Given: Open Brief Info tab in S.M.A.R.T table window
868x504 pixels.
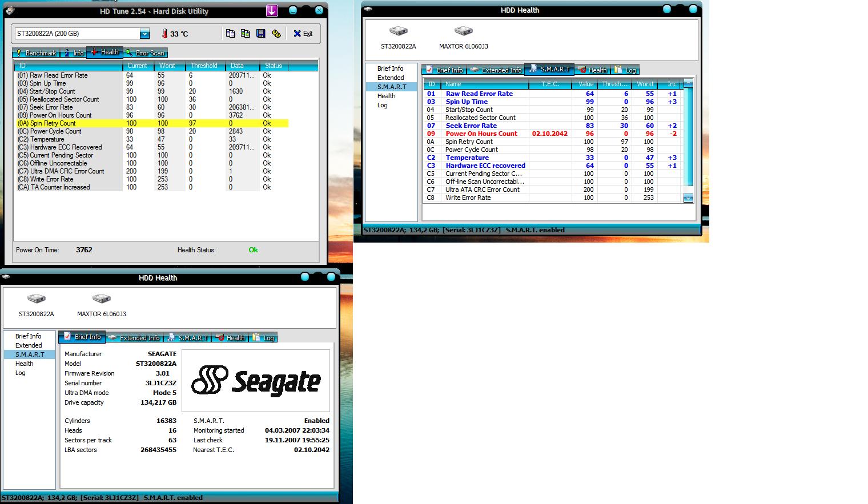Looking at the screenshot, I should point(444,70).
